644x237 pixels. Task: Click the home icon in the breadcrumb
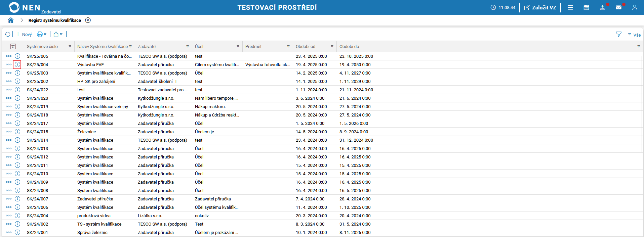coord(11,20)
